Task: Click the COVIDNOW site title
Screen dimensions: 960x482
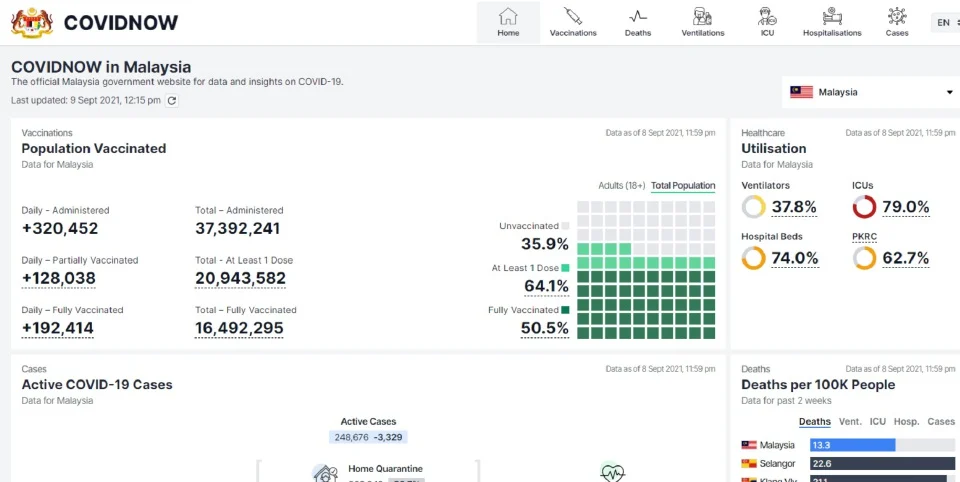Action: coord(121,23)
